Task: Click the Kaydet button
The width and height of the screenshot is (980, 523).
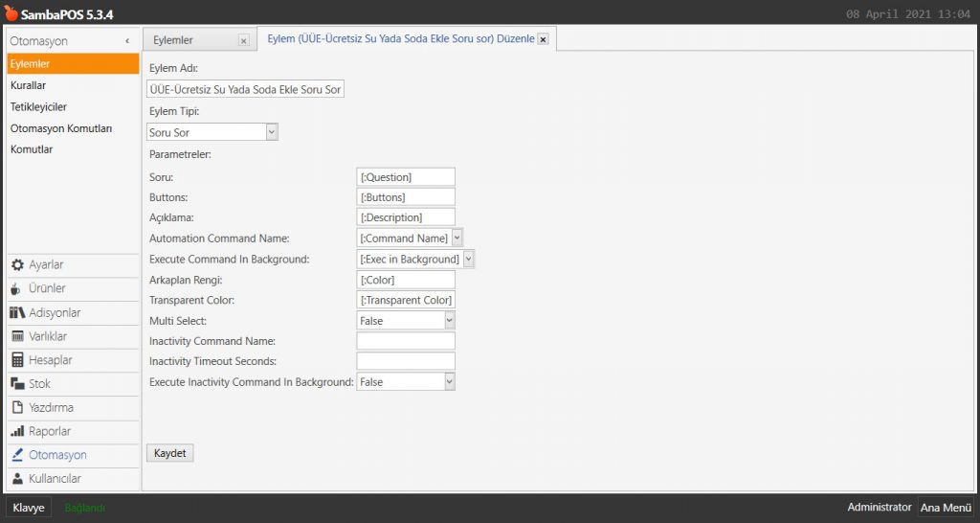Action: coord(169,453)
